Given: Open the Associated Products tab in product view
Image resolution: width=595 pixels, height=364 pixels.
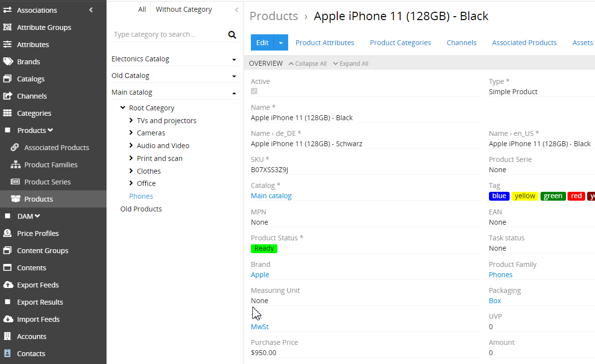Looking at the screenshot, I should [524, 43].
